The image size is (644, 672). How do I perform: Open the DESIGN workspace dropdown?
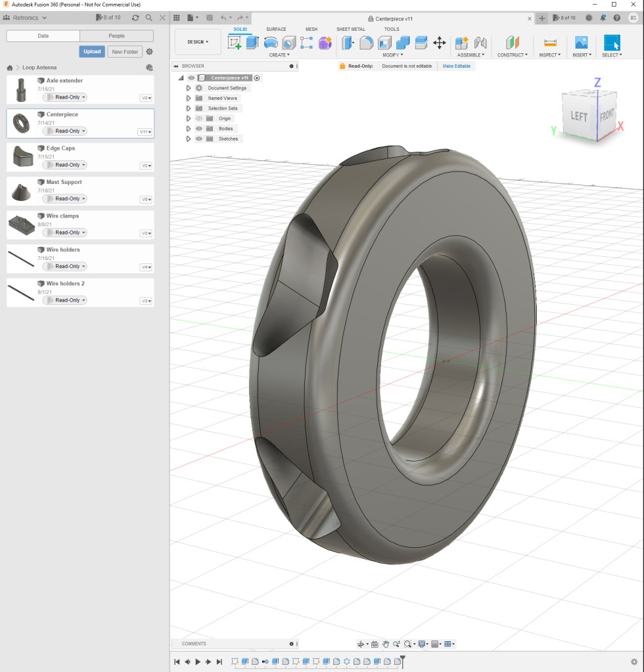pyautogui.click(x=198, y=42)
